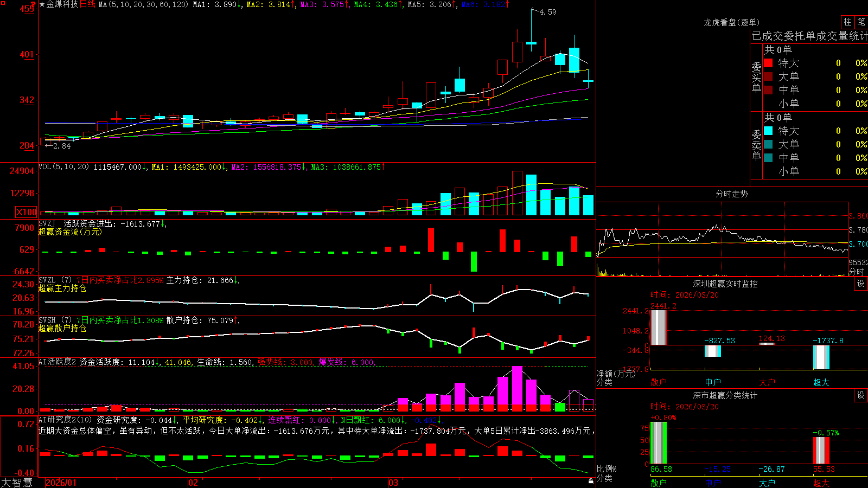The image size is (868, 488).
Task: Click the X100 volume scale label
Action: (x=27, y=212)
